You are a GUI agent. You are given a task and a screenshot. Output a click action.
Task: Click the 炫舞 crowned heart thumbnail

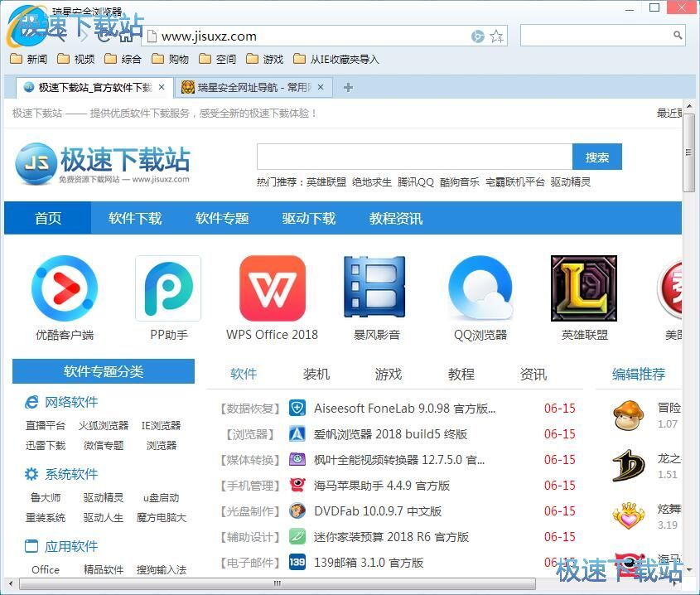[629, 516]
